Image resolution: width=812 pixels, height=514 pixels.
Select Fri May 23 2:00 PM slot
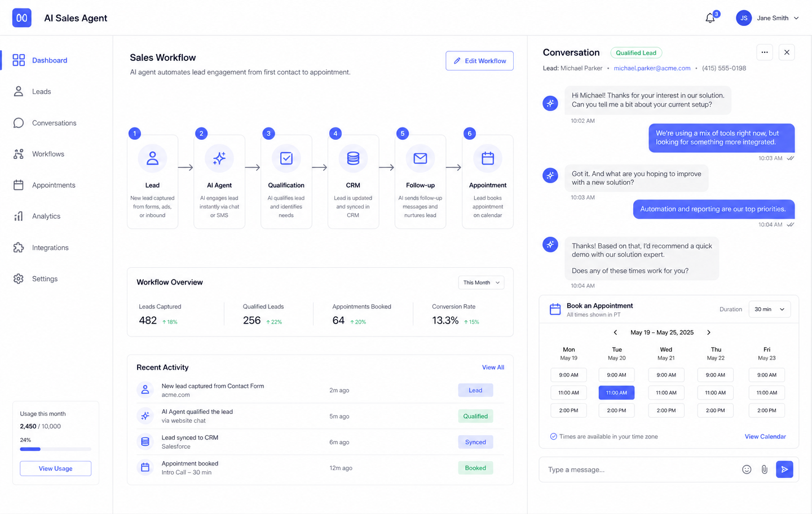coord(766,410)
